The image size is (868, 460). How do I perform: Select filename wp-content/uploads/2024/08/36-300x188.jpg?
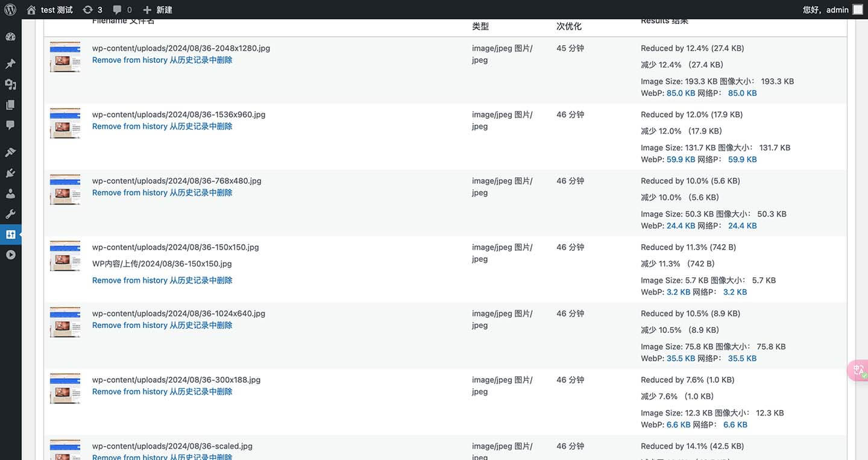[x=177, y=380]
